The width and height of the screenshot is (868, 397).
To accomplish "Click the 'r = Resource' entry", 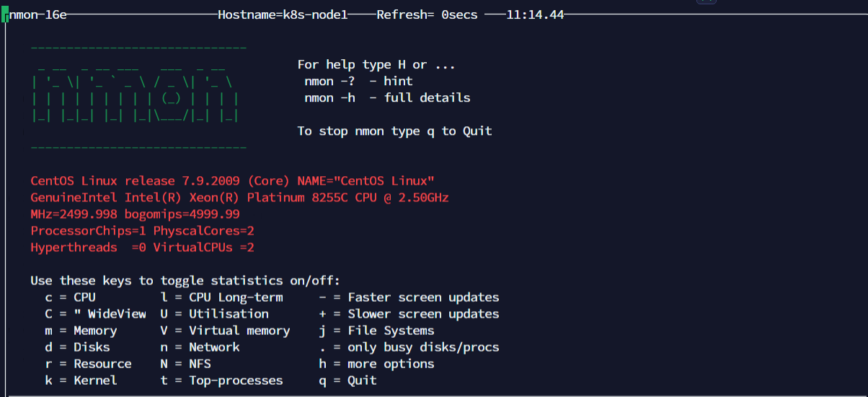I will (x=87, y=364).
